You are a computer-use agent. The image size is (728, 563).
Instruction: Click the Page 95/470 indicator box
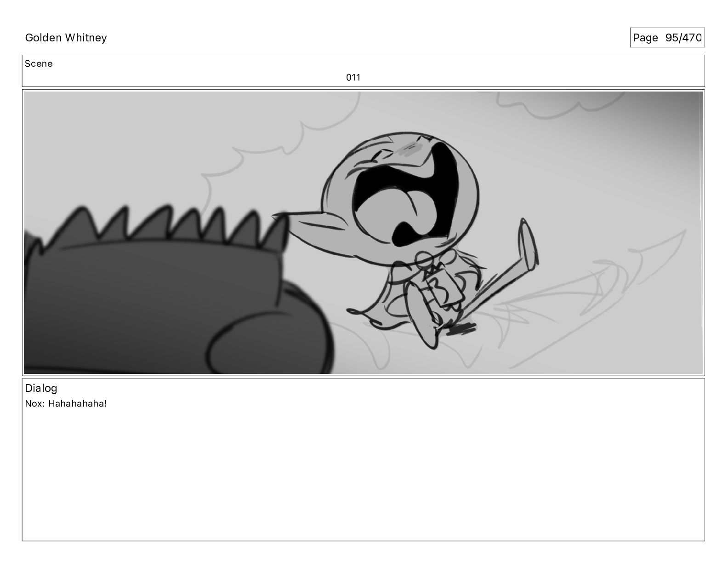[667, 38]
